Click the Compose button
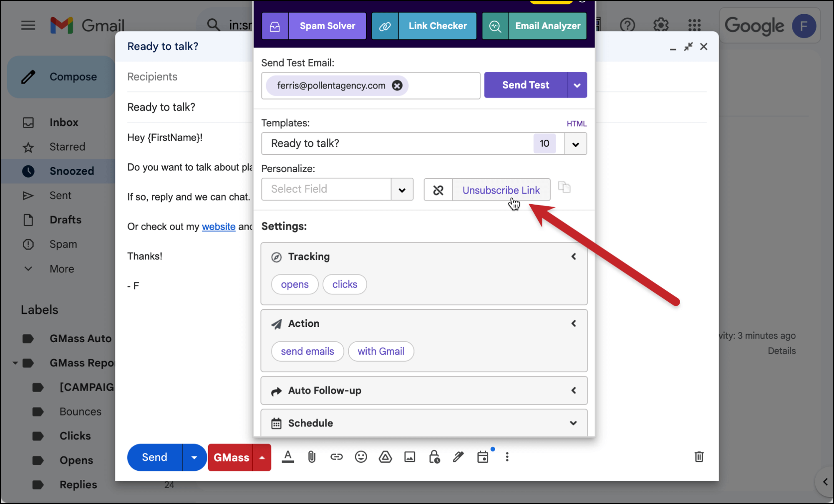The height and width of the screenshot is (504, 834). pyautogui.click(x=61, y=77)
